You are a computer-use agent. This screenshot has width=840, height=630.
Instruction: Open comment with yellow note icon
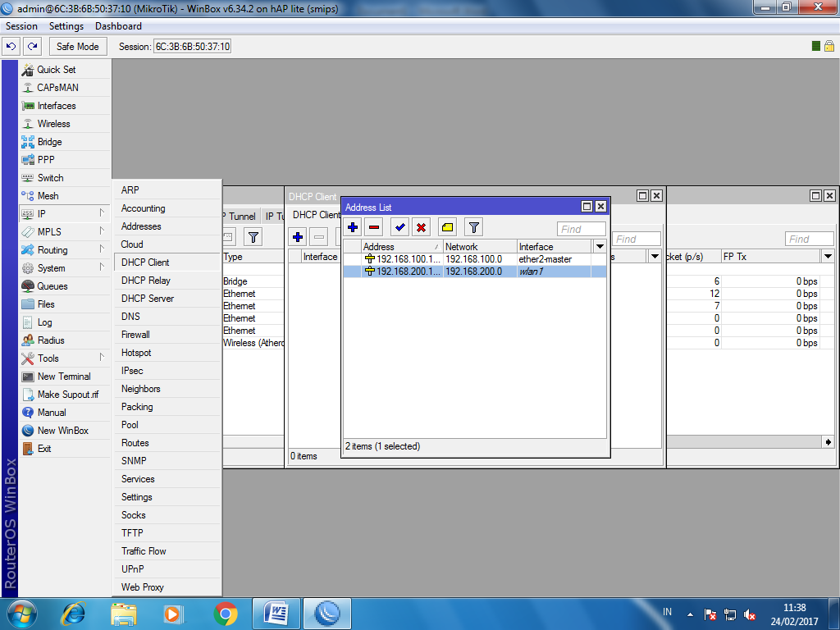[447, 228]
